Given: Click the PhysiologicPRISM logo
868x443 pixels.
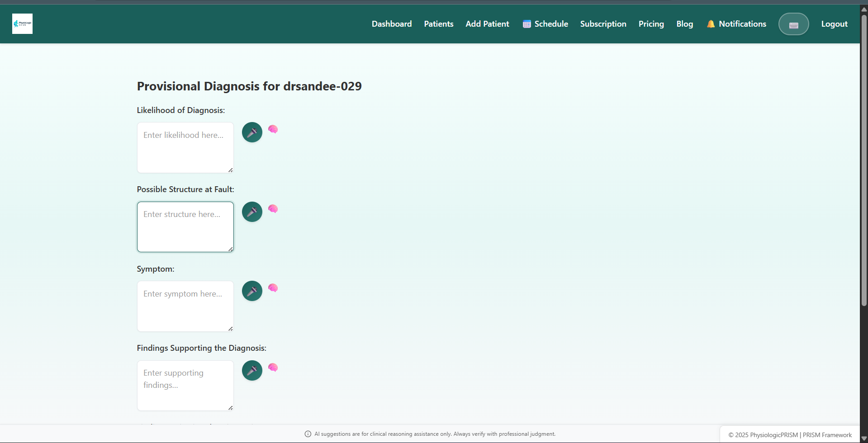Looking at the screenshot, I should coord(22,24).
